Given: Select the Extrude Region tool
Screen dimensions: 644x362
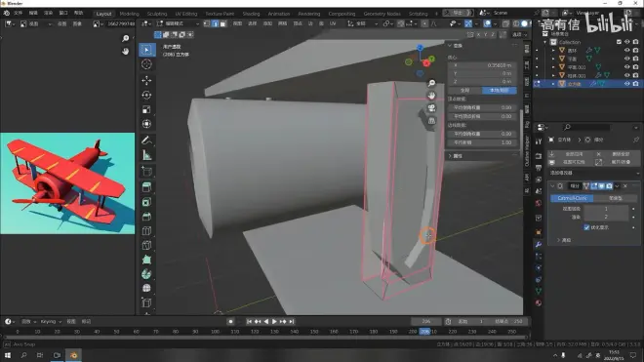Looking at the screenshot, I should click(146, 187).
